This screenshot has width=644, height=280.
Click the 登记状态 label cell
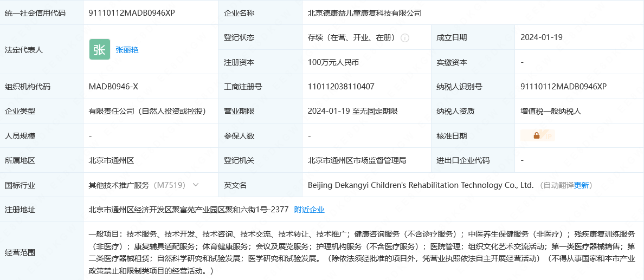[260, 37]
